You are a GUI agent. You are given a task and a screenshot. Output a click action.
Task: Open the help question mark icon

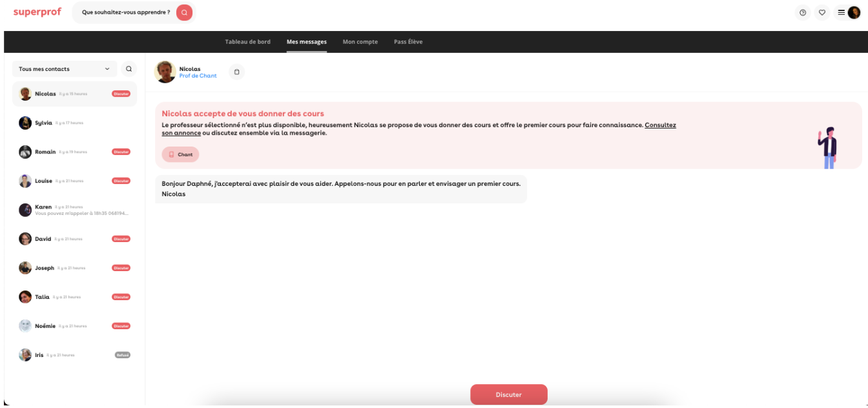point(803,12)
